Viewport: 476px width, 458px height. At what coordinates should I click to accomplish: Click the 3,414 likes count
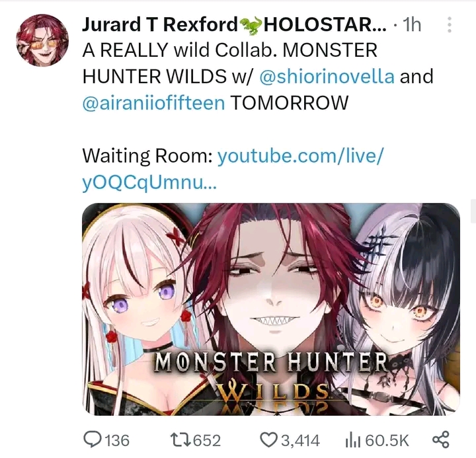point(301,440)
